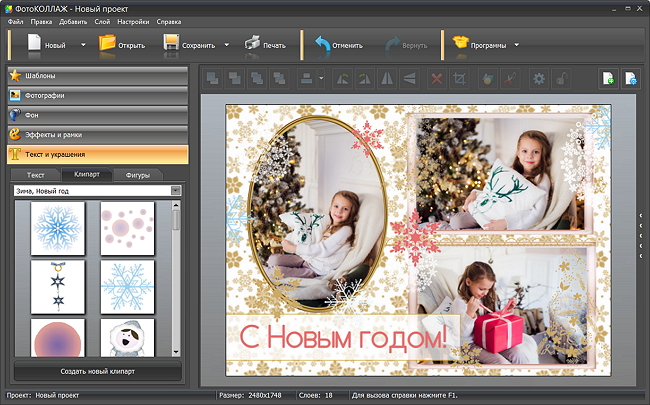
Task: Open page settings icon with blue gear
Action: tap(631, 78)
